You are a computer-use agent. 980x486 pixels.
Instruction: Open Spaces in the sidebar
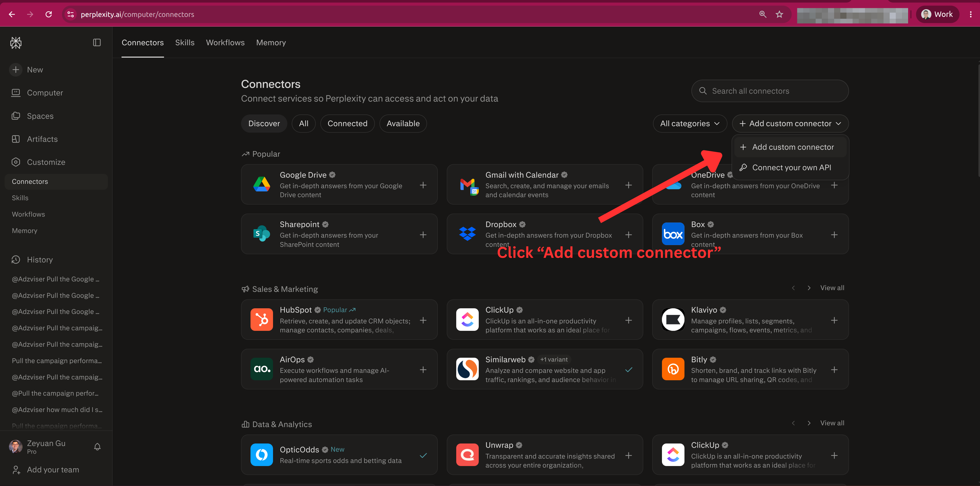coord(32,116)
